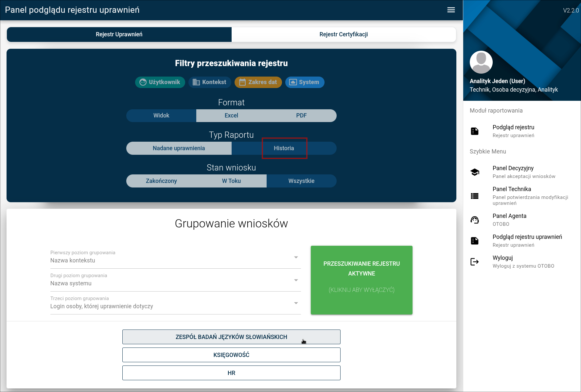Click the user avatar profile picture
The image size is (581, 392).
[x=481, y=62]
